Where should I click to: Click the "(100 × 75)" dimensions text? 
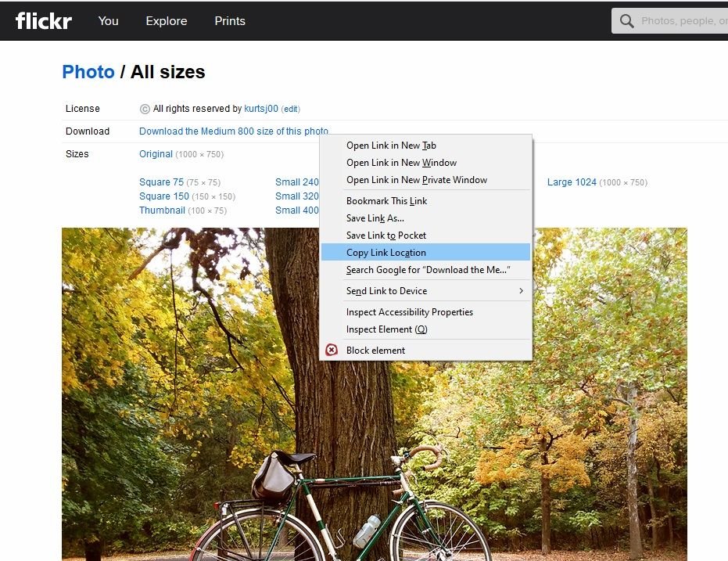point(207,210)
